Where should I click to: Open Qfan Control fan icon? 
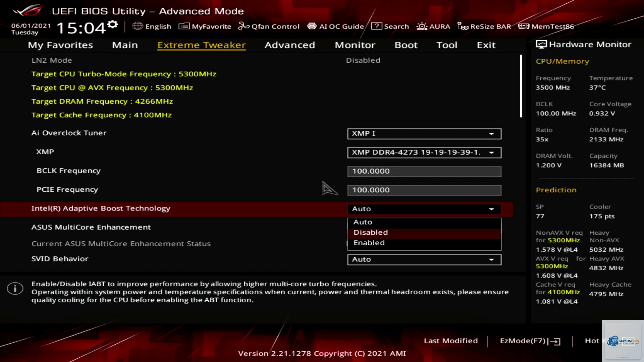click(x=244, y=26)
